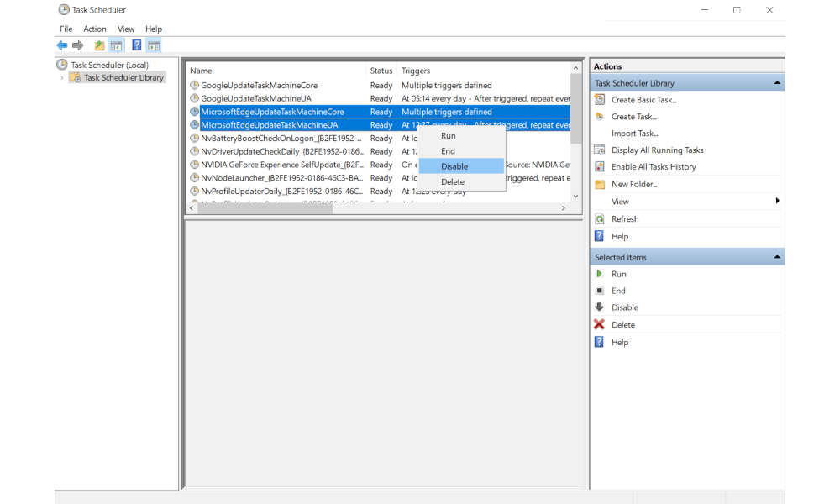840x504 pixels.
Task: Click the GoogleUpdateTaskMachineUA clock icon
Action: pyautogui.click(x=195, y=98)
